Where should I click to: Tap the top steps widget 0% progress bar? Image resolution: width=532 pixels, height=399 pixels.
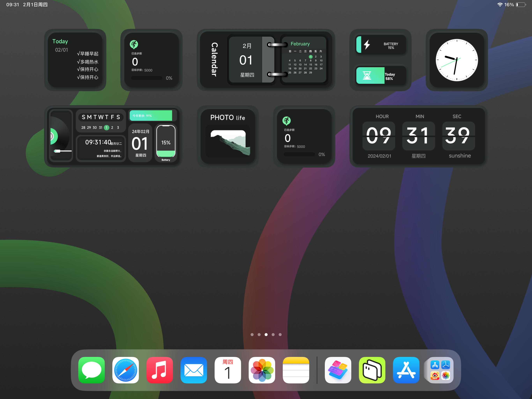(x=146, y=78)
